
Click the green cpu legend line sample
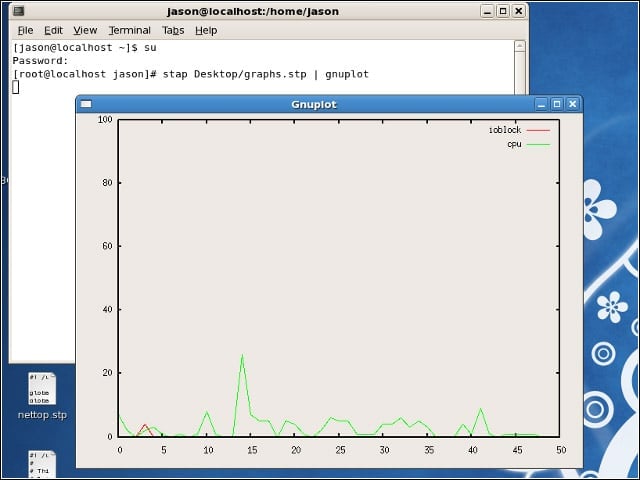point(538,144)
